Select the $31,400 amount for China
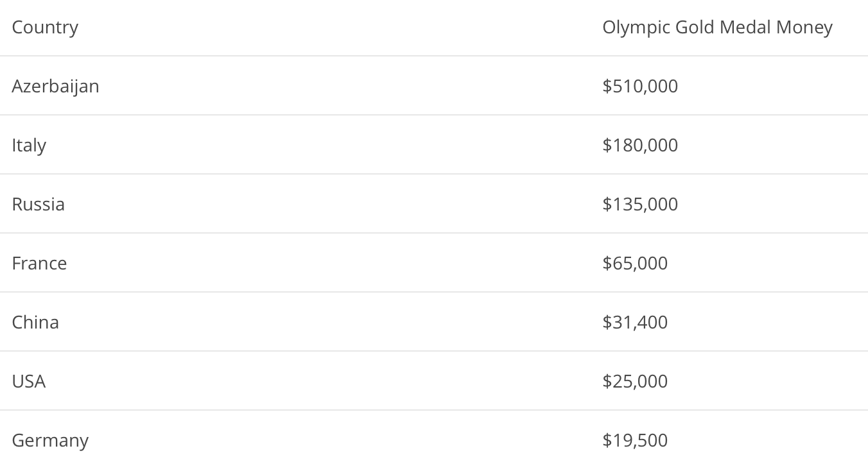This screenshot has height=462, width=868. click(x=635, y=322)
